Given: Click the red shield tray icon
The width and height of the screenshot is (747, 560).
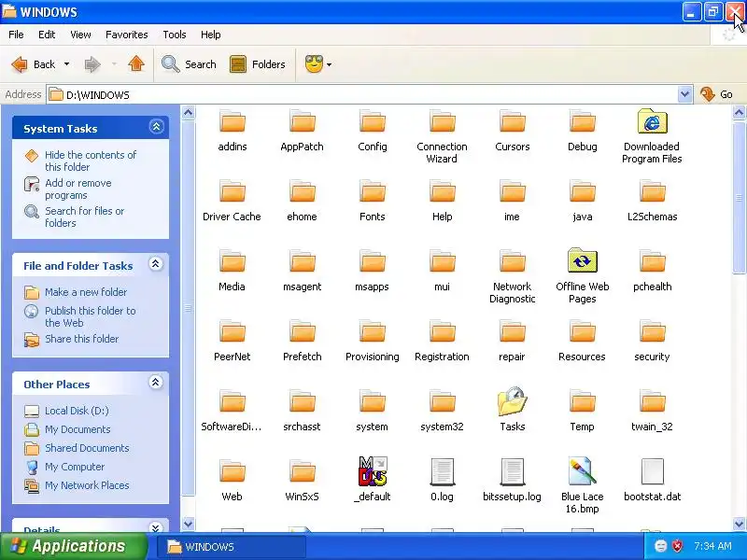Looking at the screenshot, I should pyautogui.click(x=677, y=546).
